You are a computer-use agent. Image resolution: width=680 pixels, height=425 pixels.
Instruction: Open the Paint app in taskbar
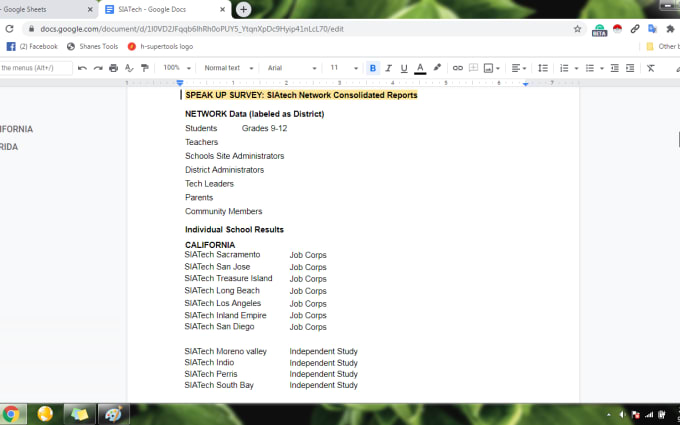point(113,414)
